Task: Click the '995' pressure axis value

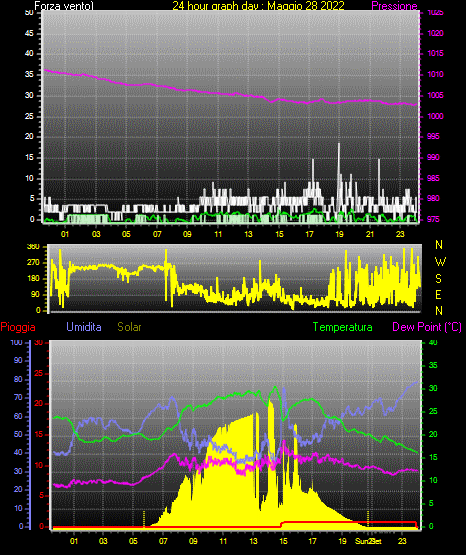Action: [x=433, y=136]
